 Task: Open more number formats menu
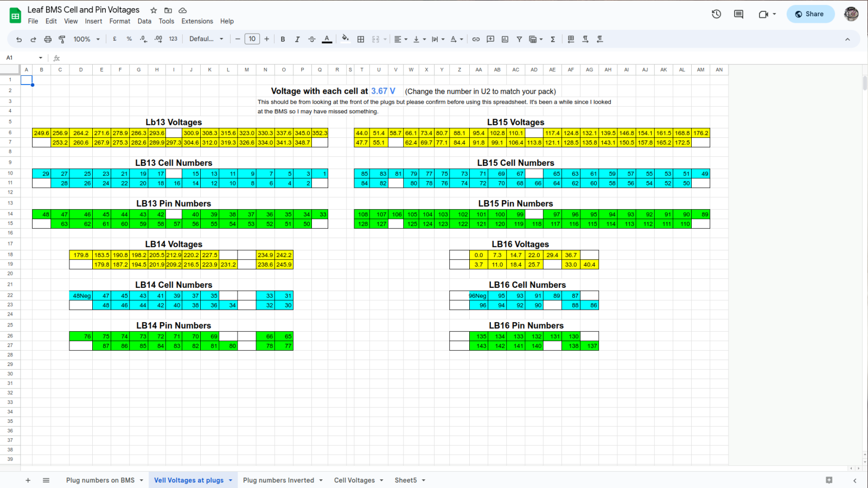pos(173,39)
